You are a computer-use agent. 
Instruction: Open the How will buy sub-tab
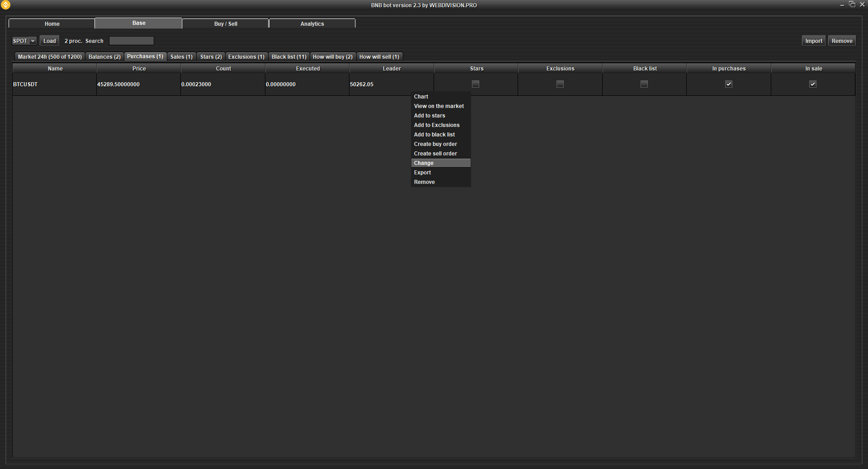pyautogui.click(x=332, y=57)
